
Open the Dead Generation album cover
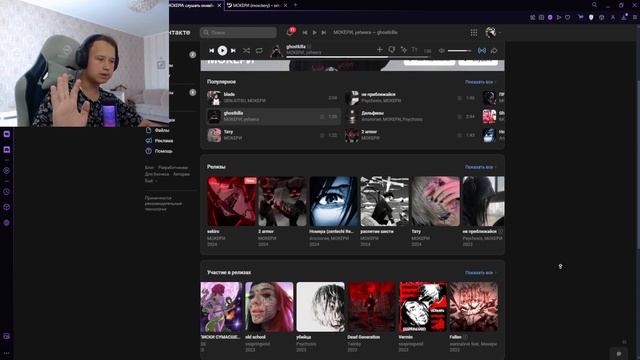tap(371, 307)
